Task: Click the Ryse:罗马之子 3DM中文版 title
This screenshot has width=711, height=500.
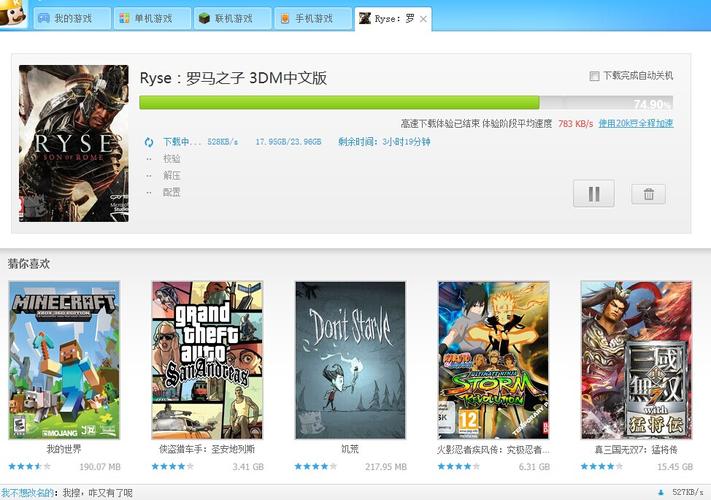Action: coord(233,78)
